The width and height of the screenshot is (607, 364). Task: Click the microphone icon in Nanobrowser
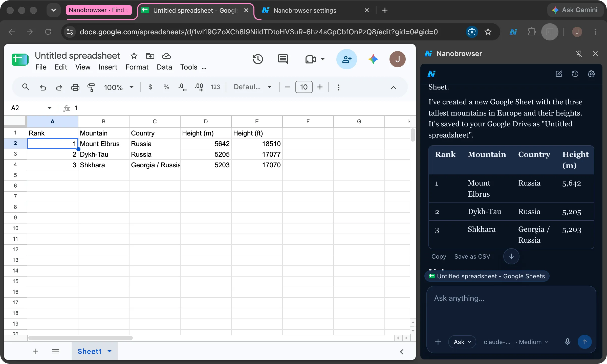pos(567,342)
